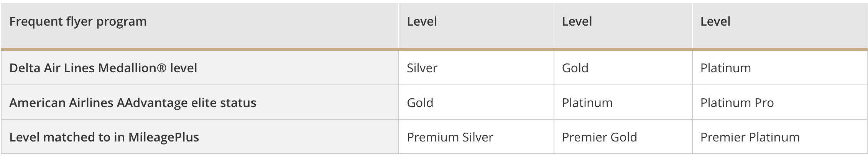Viewport: 868px width, 156px height.
Task: Select the Platinum cell in American Airlines row
Action: click(587, 103)
